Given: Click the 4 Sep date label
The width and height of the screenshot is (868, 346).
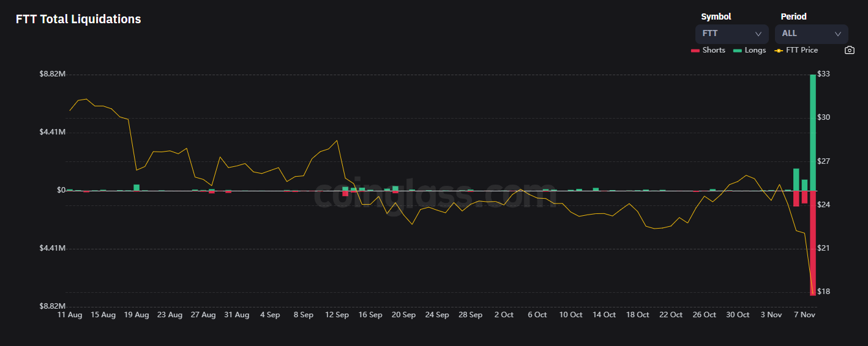Looking at the screenshot, I should click(270, 315).
